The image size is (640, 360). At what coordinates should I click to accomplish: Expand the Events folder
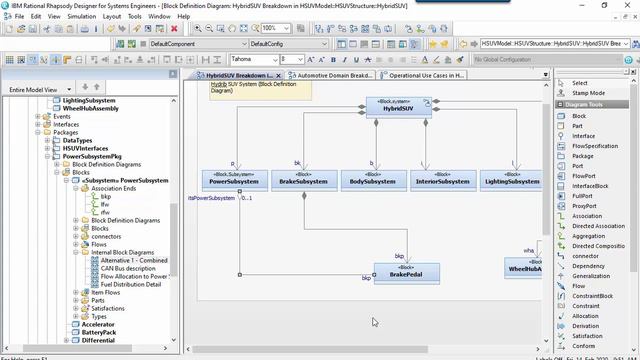tap(38, 116)
